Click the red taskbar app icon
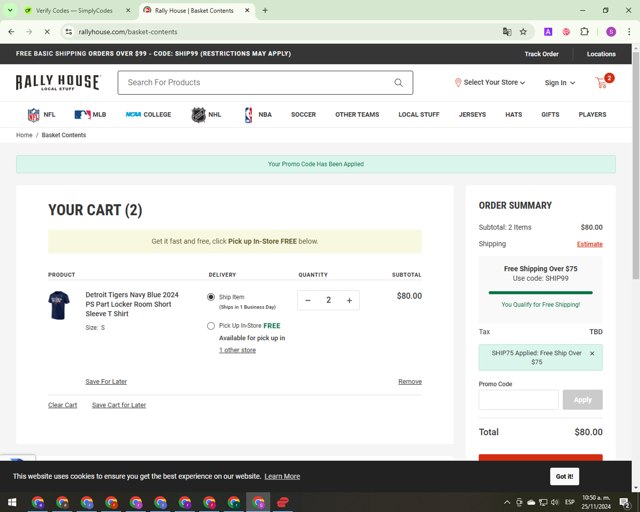 283,502
